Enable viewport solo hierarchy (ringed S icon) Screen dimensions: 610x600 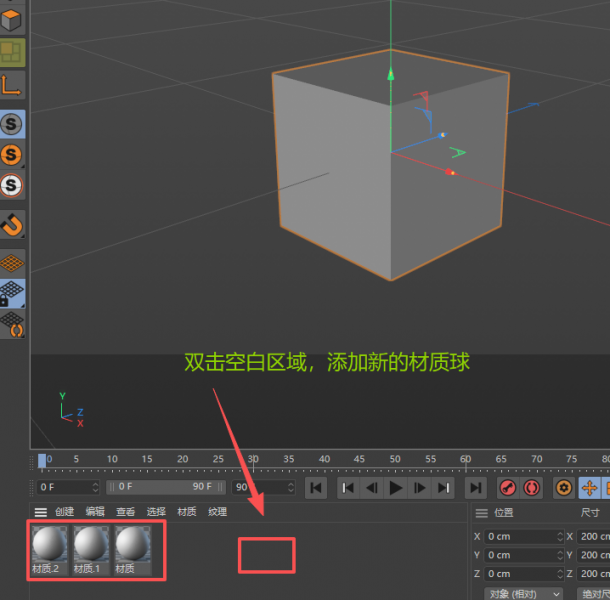(12, 185)
